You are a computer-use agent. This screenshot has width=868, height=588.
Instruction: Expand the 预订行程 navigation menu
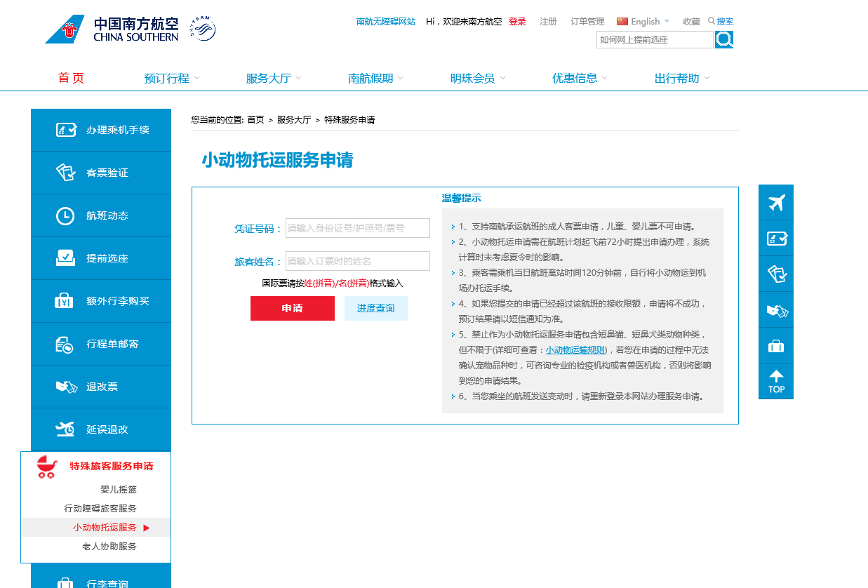[172, 78]
